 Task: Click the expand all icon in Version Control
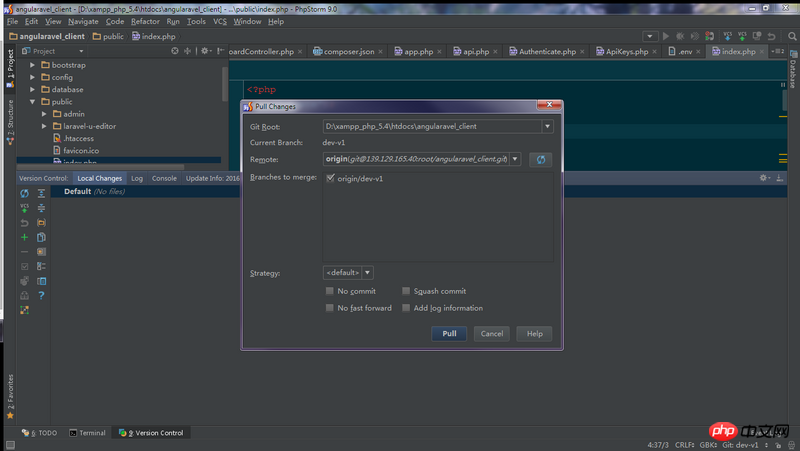(41, 193)
